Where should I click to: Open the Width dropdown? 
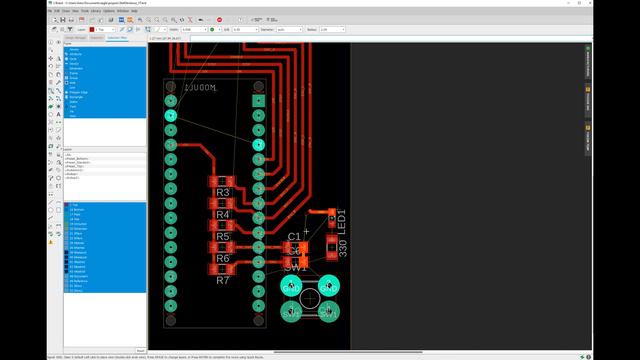194,29
